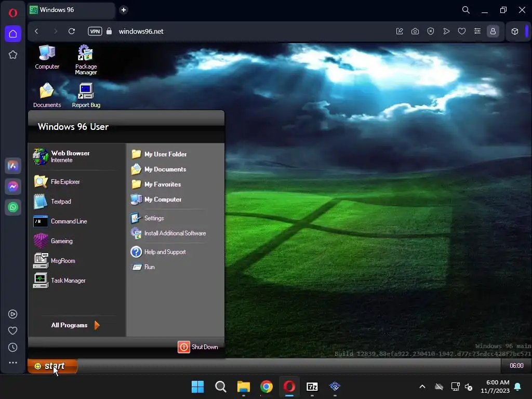The height and width of the screenshot is (399, 532).
Task: Launch Command Line from start menu
Action: 60,221
